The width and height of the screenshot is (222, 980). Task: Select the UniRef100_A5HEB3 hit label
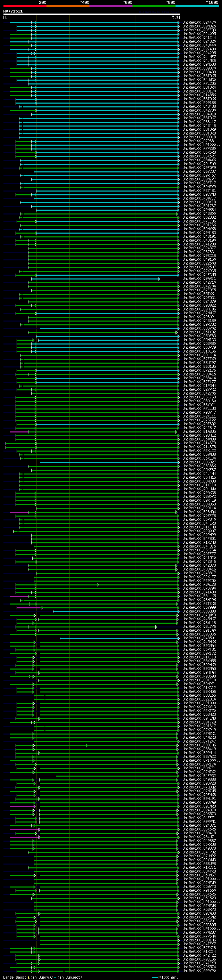(x=199, y=336)
